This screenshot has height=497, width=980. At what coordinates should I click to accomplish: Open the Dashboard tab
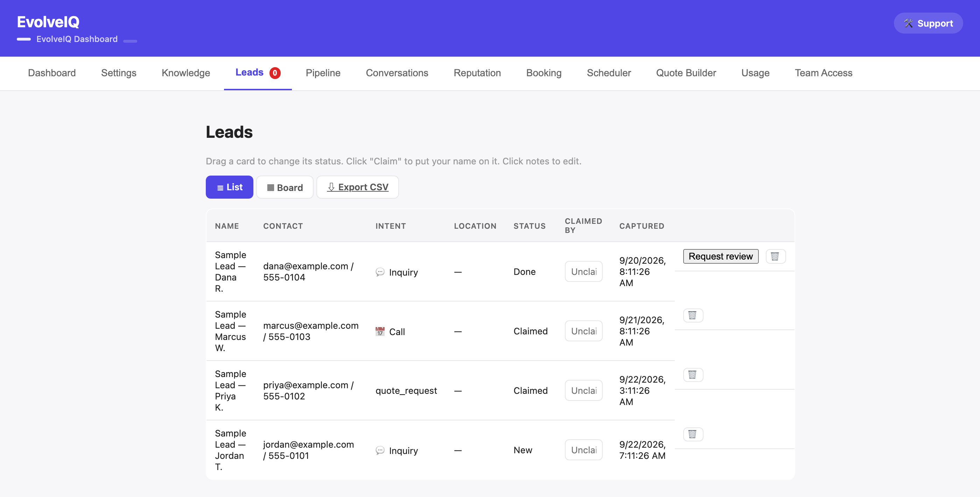pos(52,73)
